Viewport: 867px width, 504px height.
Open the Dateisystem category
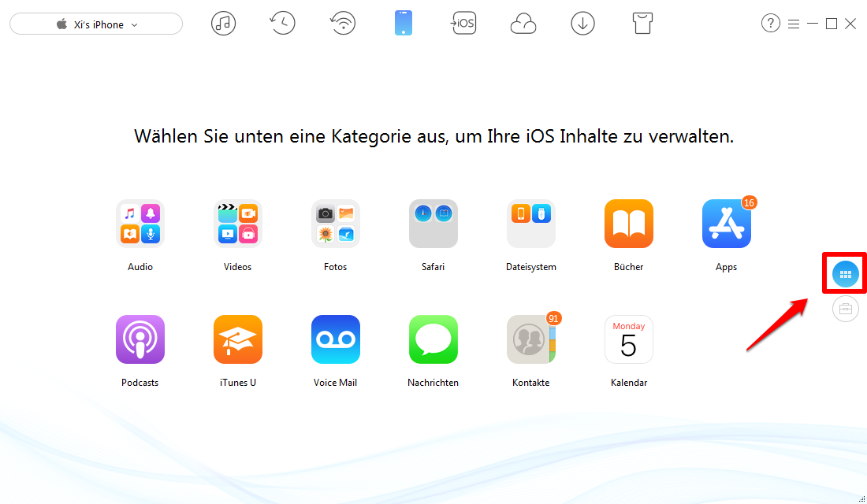[x=530, y=224]
